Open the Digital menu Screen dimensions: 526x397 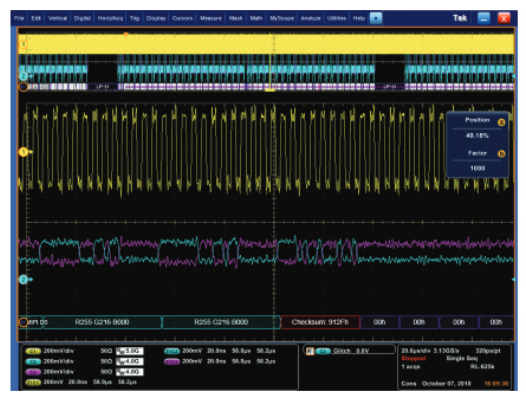coord(83,18)
